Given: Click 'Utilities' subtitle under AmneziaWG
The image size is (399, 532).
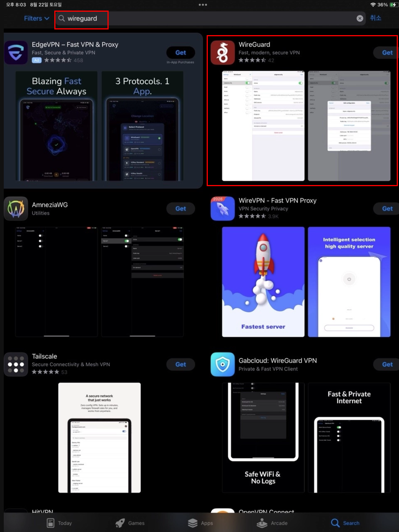Looking at the screenshot, I should click(x=41, y=213).
